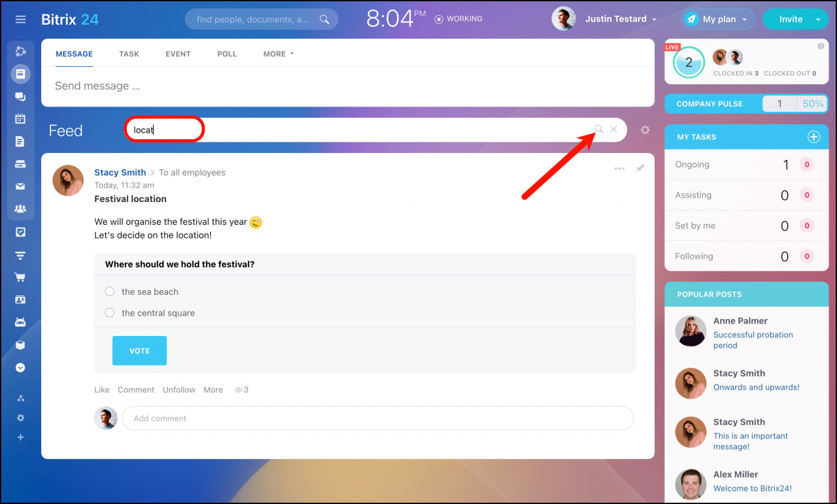Open the feed settings gear
This screenshot has height=504, width=837.
(x=645, y=130)
